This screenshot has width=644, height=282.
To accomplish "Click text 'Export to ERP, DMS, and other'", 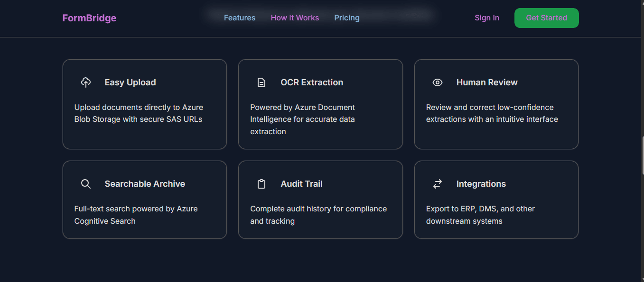I will pyautogui.click(x=480, y=209).
